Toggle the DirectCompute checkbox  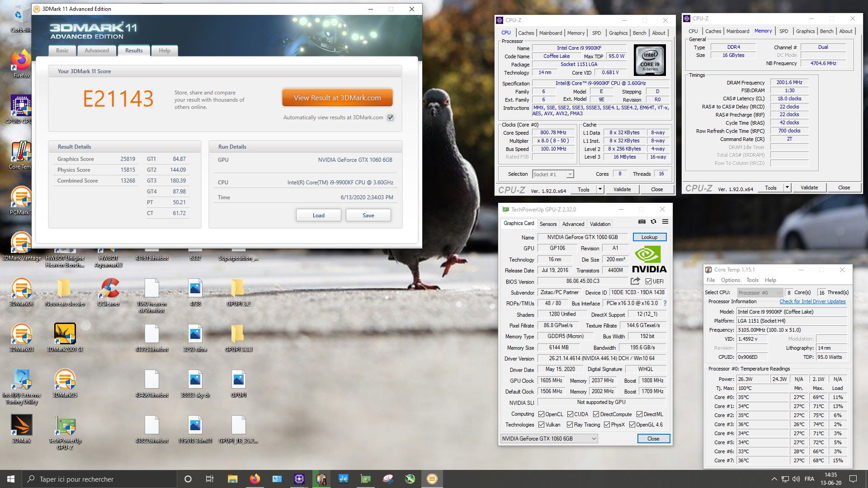point(596,414)
